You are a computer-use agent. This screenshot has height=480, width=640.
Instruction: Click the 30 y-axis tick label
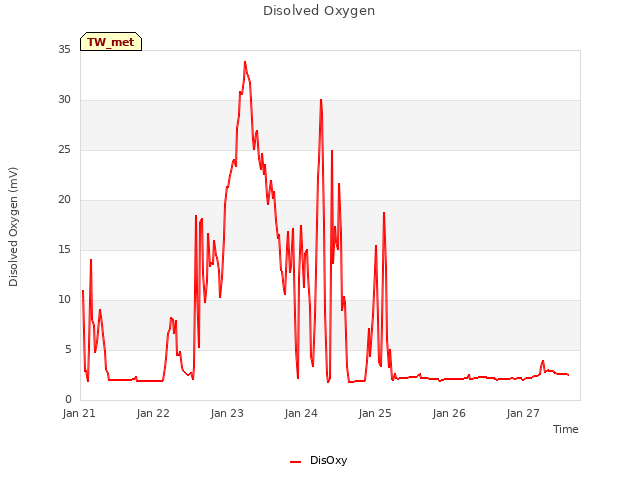click(64, 100)
